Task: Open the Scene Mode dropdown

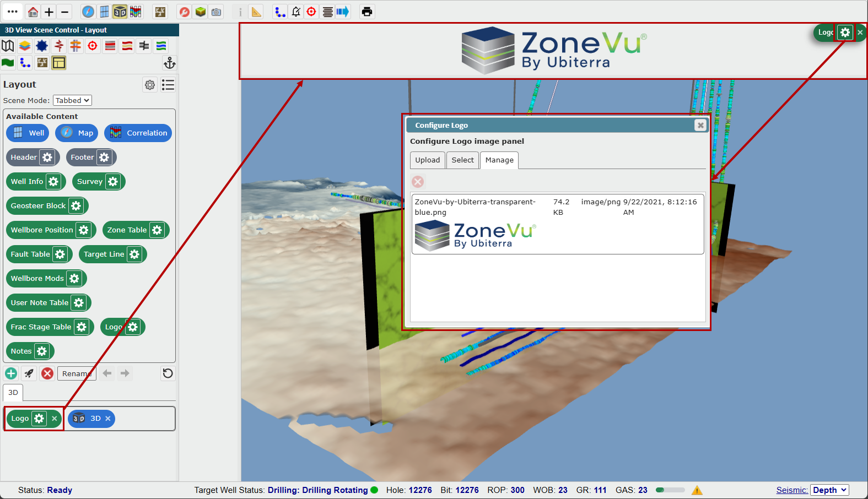Action: (72, 100)
